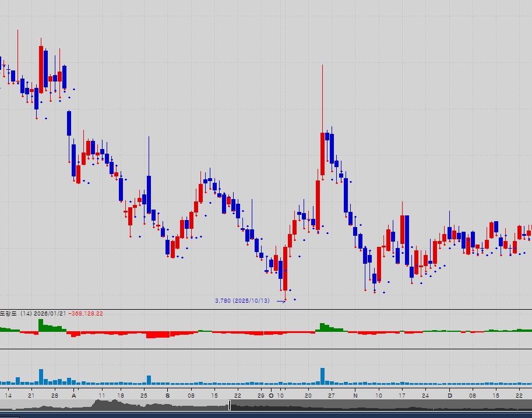Click month marker O on the date axis
532x418 pixels.
[270, 395]
